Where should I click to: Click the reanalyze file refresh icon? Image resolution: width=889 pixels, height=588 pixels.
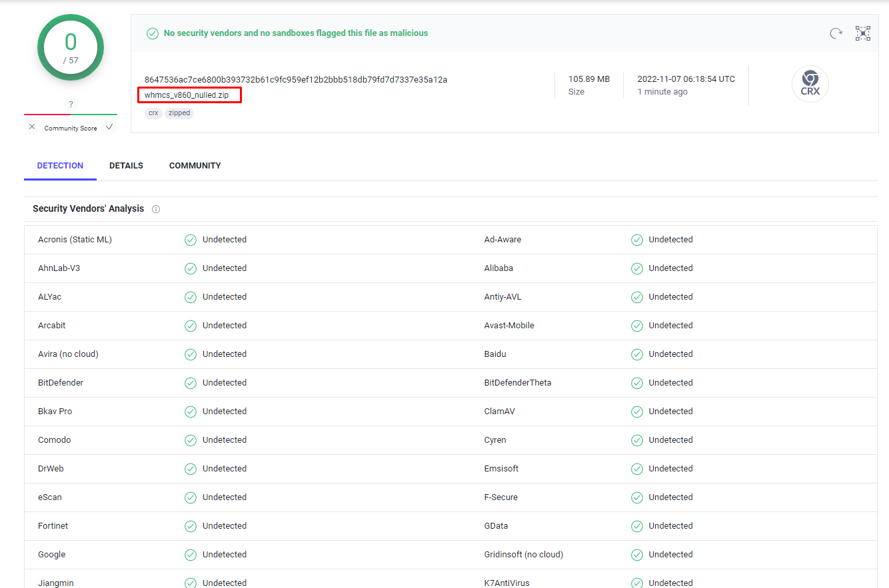(x=836, y=33)
